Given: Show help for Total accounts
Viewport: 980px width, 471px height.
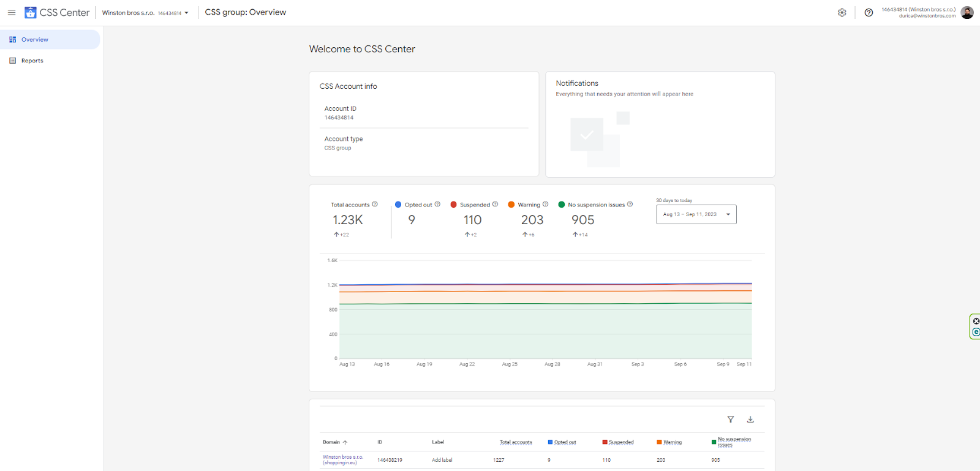Looking at the screenshot, I should tap(375, 204).
